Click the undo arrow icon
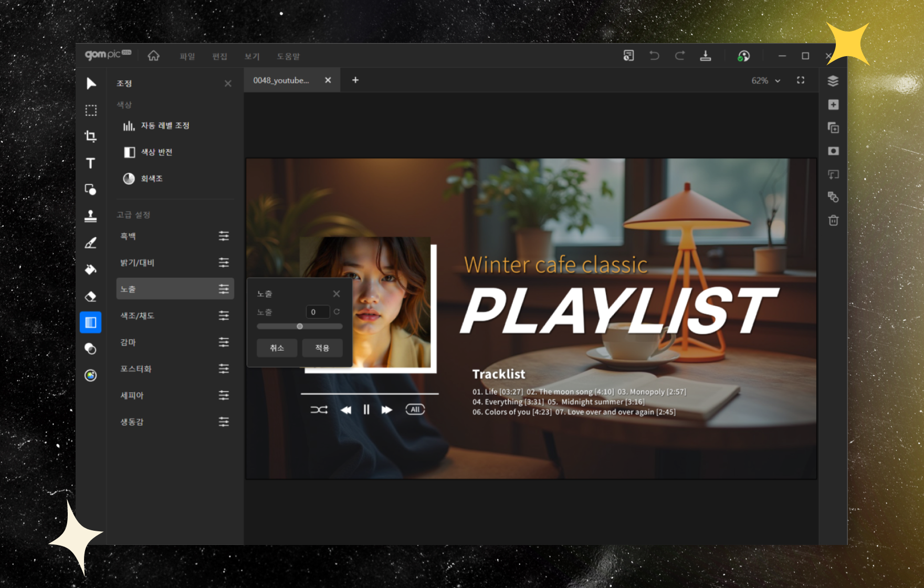 (x=654, y=56)
